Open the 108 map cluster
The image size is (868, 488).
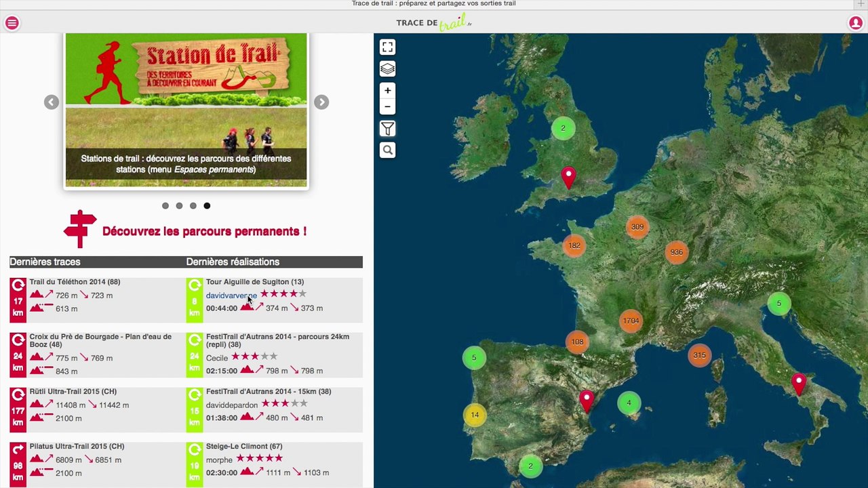coord(577,342)
